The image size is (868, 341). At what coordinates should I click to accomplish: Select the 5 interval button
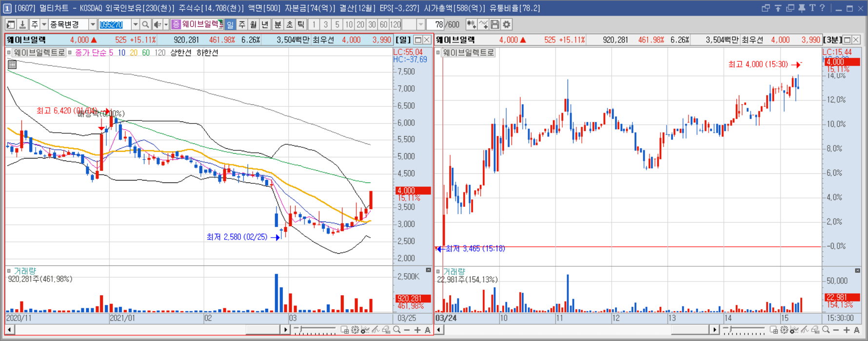click(x=337, y=24)
